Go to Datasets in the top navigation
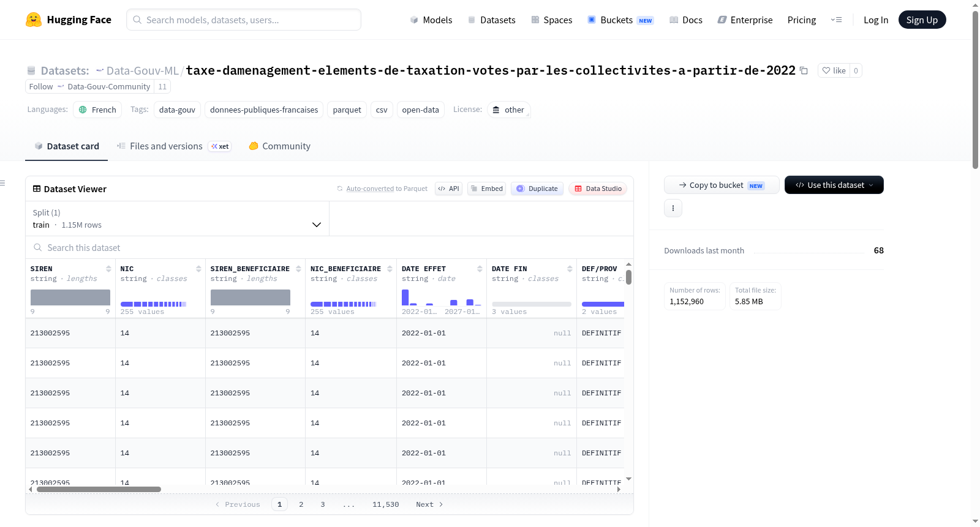This screenshot has width=980, height=527. [491, 20]
